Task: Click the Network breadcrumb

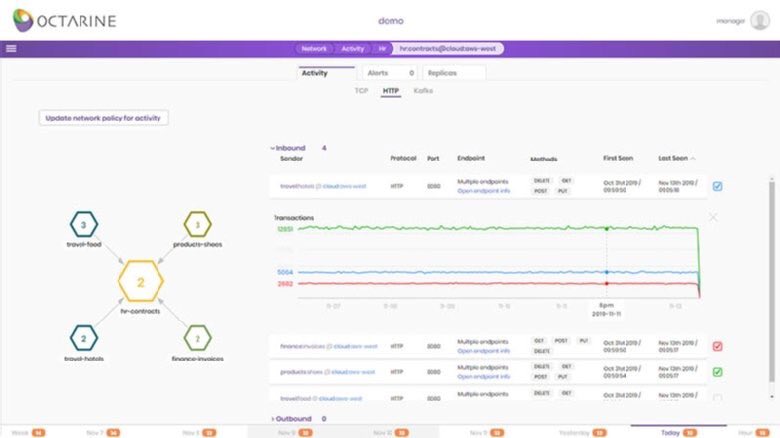Action: (314, 48)
